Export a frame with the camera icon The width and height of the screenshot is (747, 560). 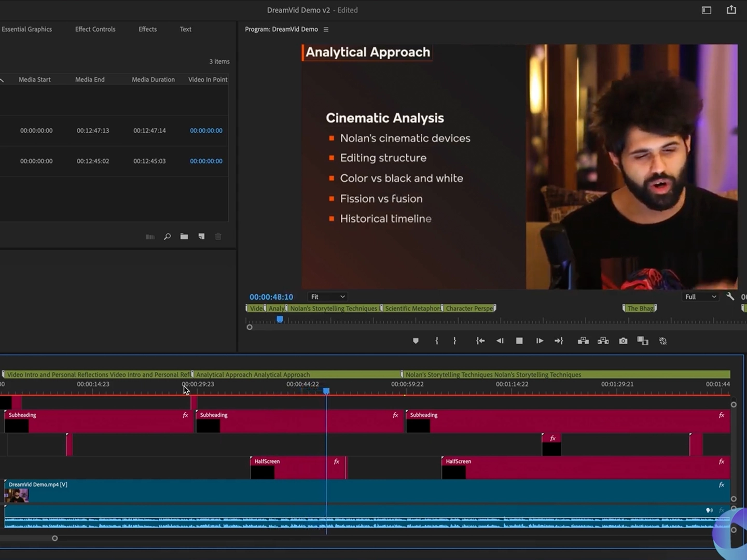[623, 341]
